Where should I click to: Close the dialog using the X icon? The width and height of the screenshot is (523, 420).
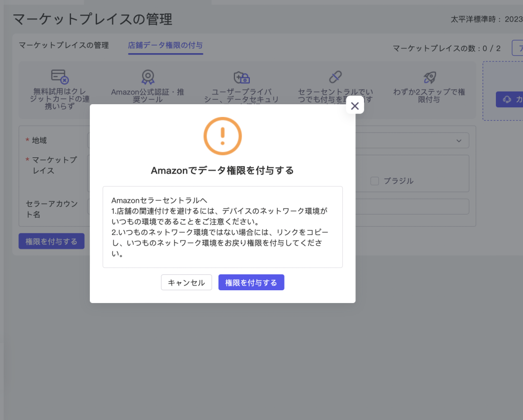tap(355, 106)
